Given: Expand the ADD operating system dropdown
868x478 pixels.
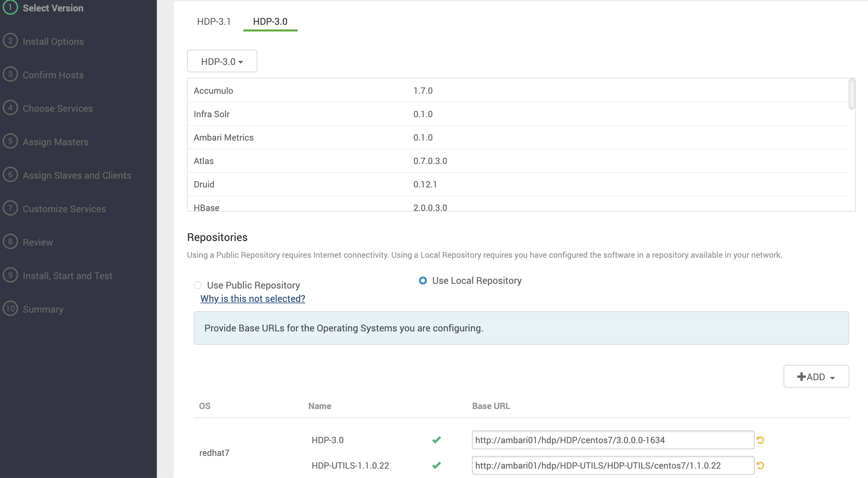Looking at the screenshot, I should (816, 377).
